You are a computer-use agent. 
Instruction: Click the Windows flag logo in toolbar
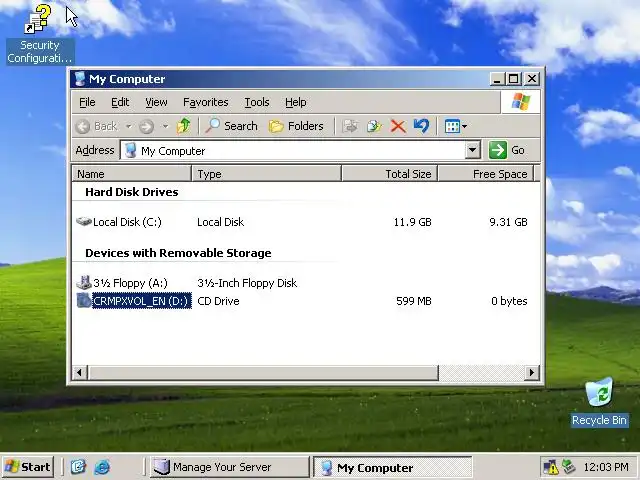521,102
